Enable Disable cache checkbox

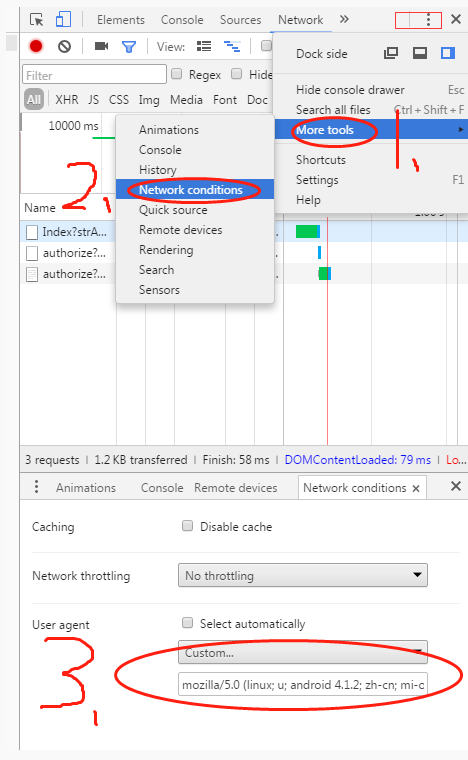187,526
